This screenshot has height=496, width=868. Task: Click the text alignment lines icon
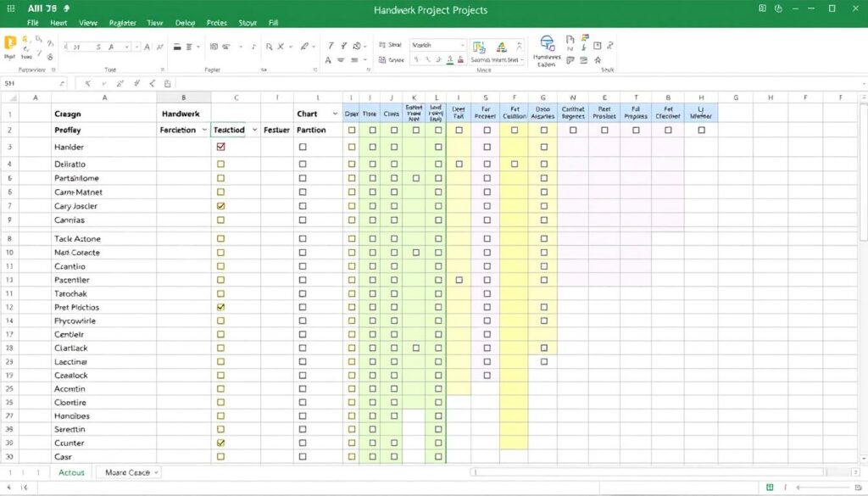189,47
